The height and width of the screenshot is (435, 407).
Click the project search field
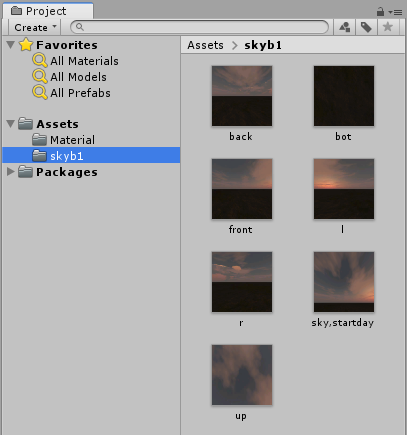coord(199,27)
